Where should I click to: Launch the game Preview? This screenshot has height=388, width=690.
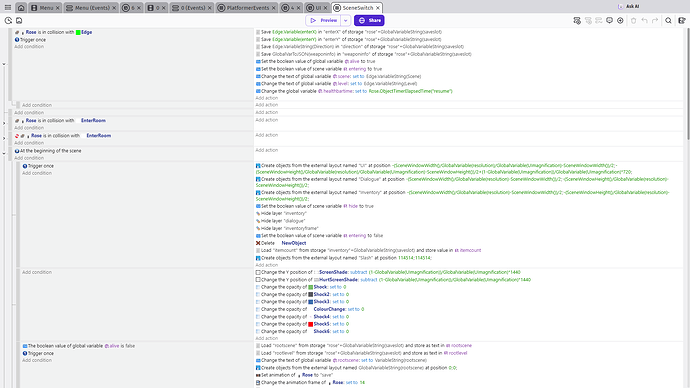[323, 21]
